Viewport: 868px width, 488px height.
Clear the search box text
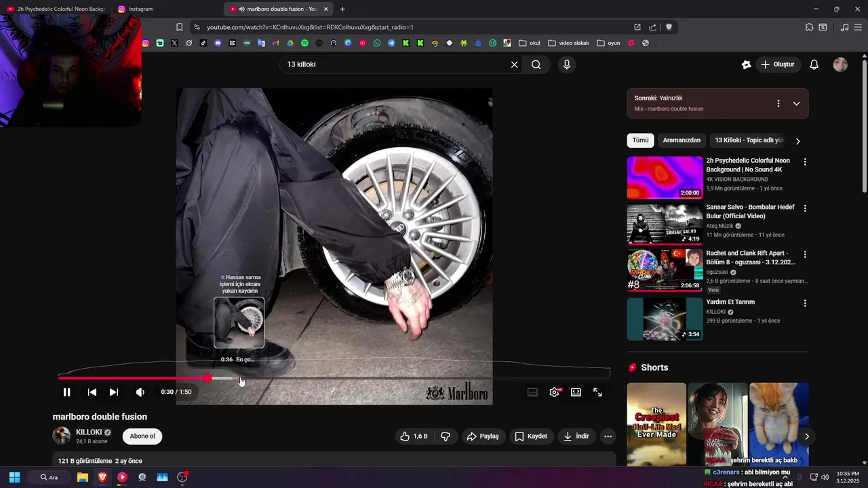(514, 64)
